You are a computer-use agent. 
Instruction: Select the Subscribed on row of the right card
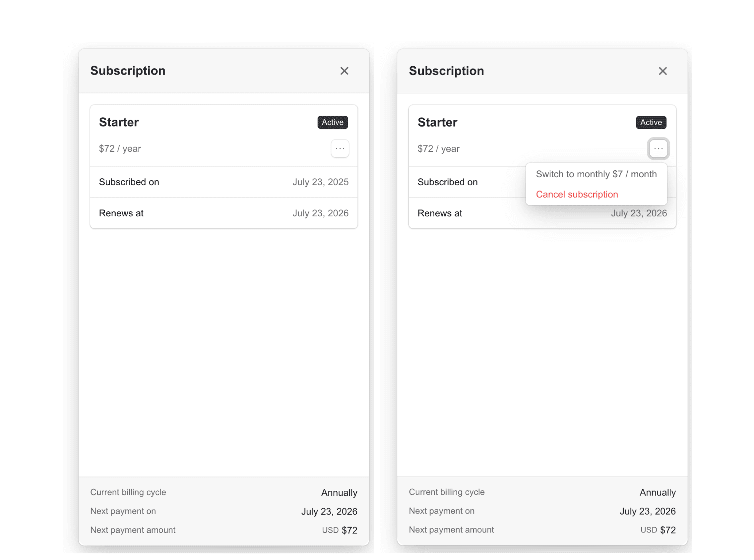point(448,182)
